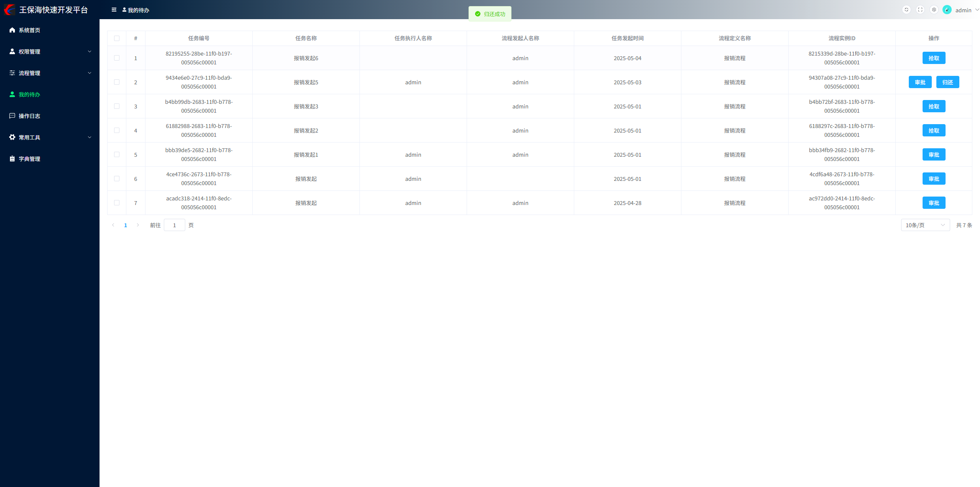Click 审批 for the 2025-04-28 task
The image size is (980, 487).
934,203
